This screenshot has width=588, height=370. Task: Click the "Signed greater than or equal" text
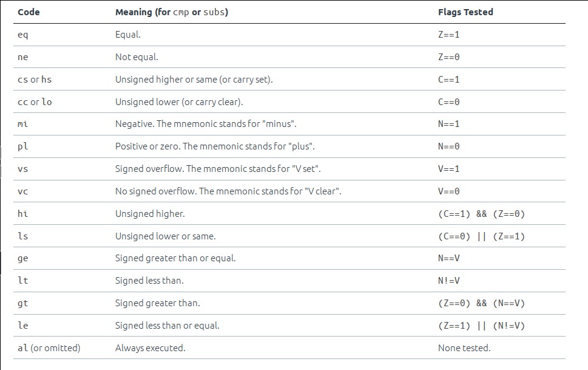point(175,258)
